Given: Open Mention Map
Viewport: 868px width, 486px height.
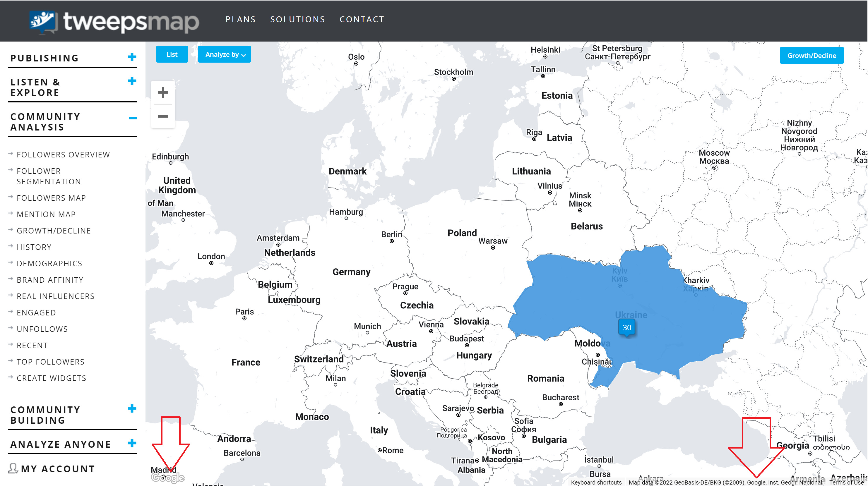Looking at the screenshot, I should point(46,214).
